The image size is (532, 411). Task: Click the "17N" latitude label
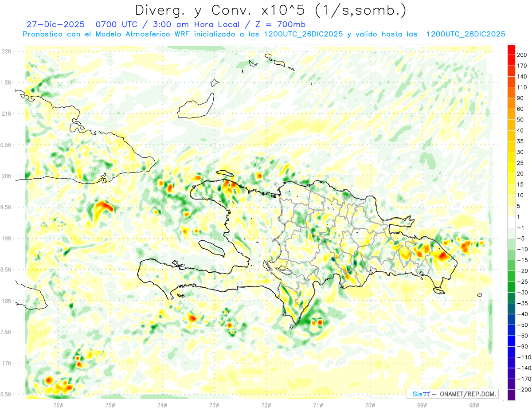pos(7,363)
